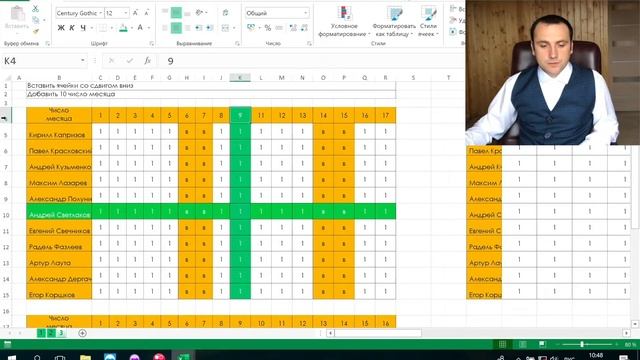Open the Общий number format dropdown
Viewport: 640px width, 360px height.
305,13
